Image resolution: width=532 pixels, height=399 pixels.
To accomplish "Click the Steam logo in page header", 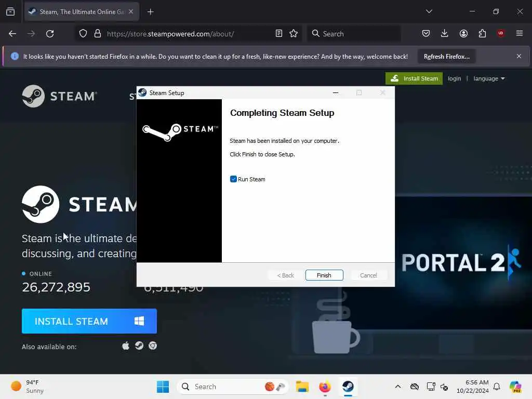I will [x=59, y=96].
